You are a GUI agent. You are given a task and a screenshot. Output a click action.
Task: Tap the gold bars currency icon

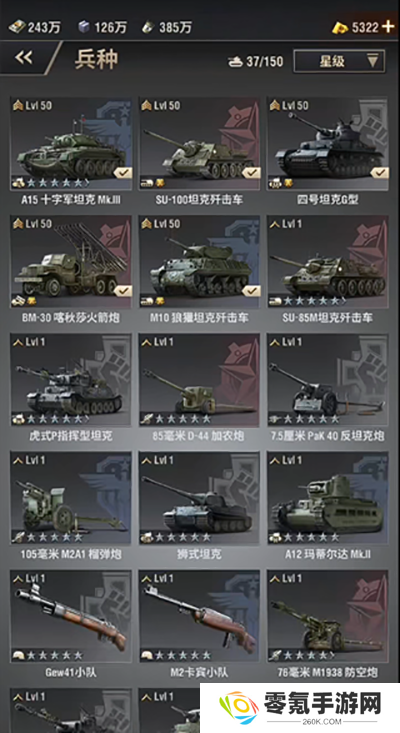coord(340,28)
